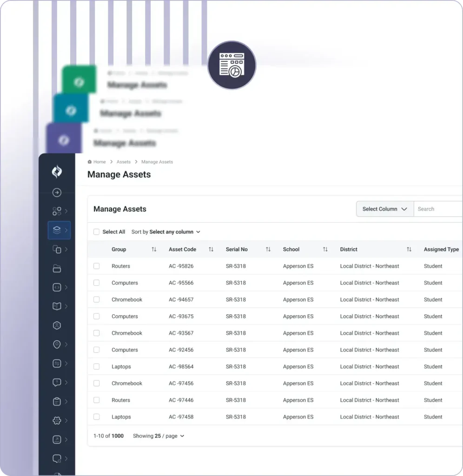The height and width of the screenshot is (476, 463).
Task: Click the Manage Assets breadcrumb item
Action: pyautogui.click(x=157, y=162)
